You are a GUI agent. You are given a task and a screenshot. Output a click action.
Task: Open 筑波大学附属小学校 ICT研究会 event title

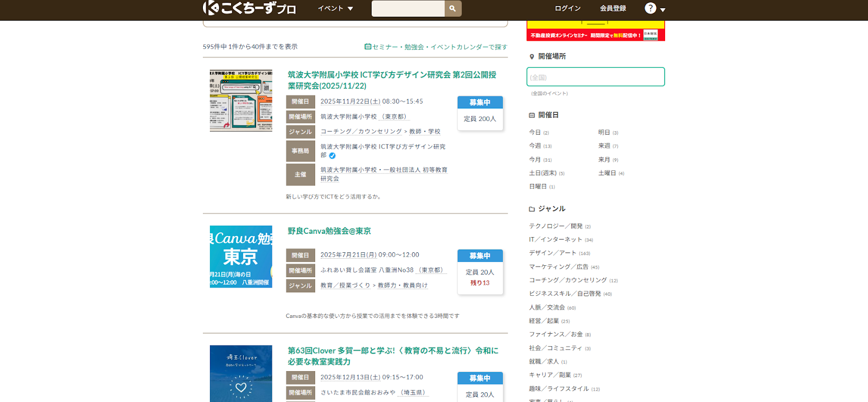pyautogui.click(x=392, y=80)
